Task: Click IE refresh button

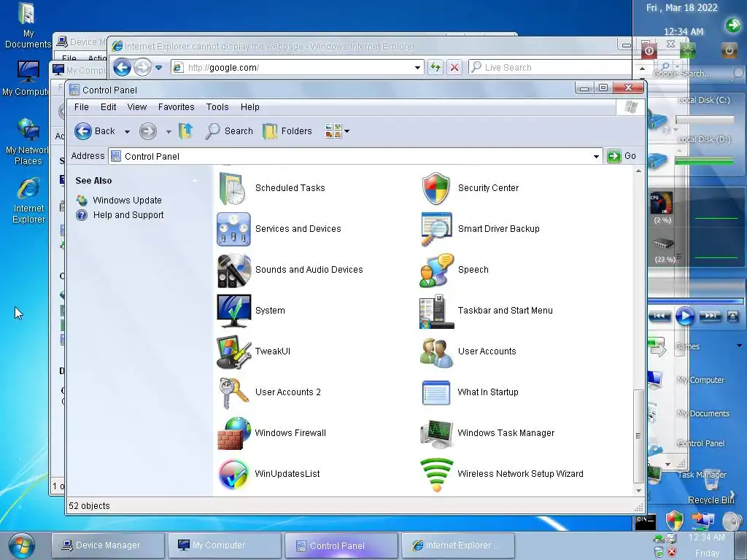Action: 435,67
